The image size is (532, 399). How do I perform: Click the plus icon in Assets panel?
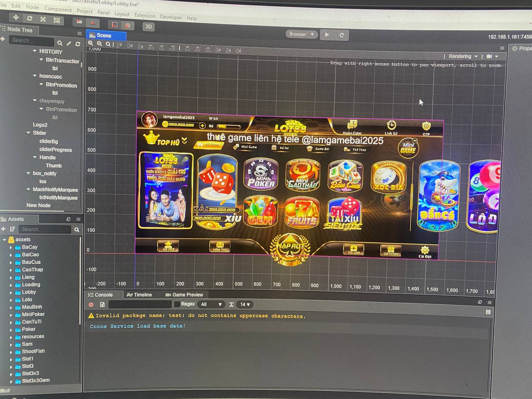[x=3, y=229]
